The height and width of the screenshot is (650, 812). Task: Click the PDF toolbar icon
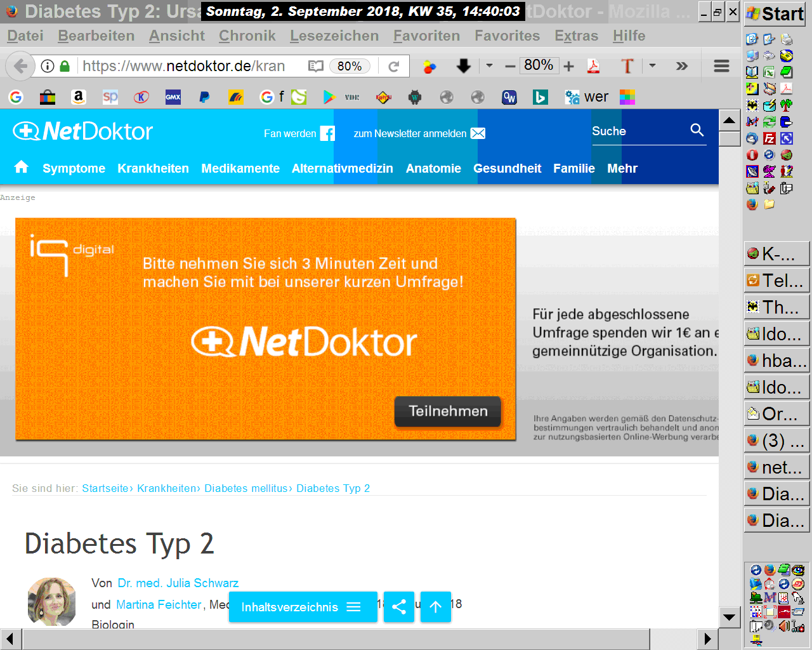point(594,66)
